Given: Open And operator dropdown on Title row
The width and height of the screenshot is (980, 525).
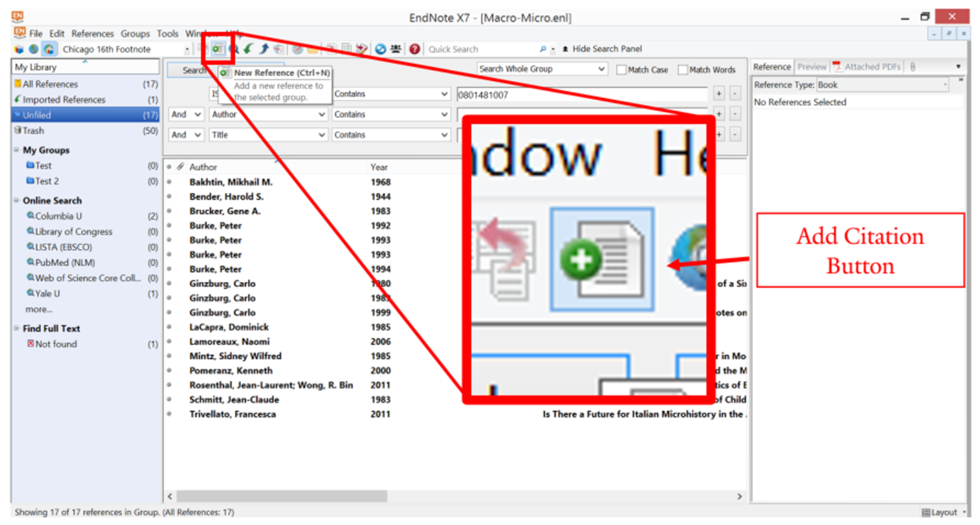Looking at the screenshot, I should point(186,134).
